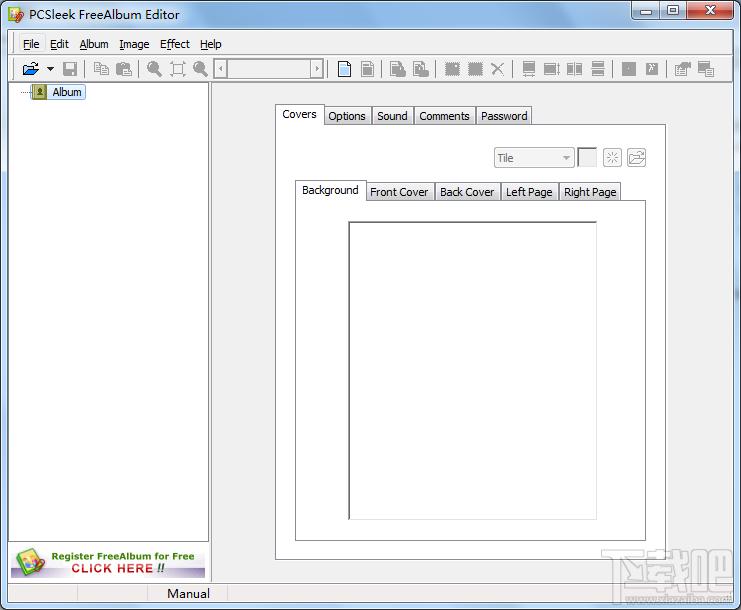741x610 pixels.
Task: Click the second magnifier zoom icon
Action: click(200, 69)
